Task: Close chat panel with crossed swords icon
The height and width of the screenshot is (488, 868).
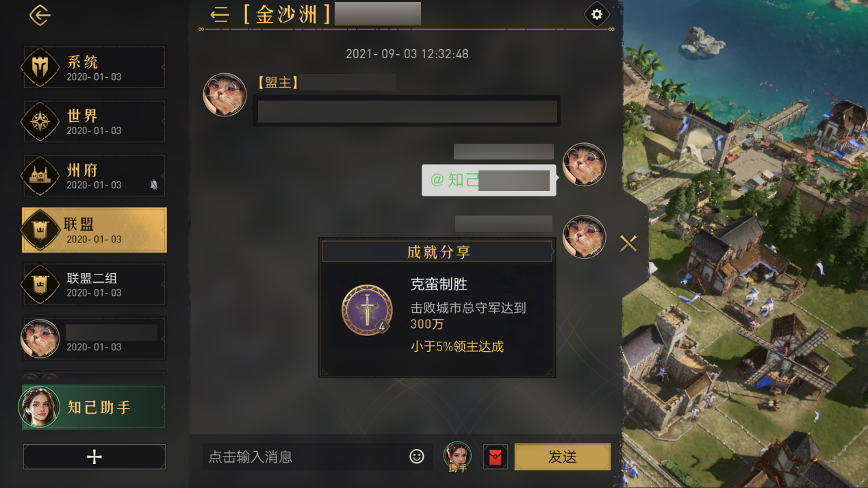Action: (628, 243)
